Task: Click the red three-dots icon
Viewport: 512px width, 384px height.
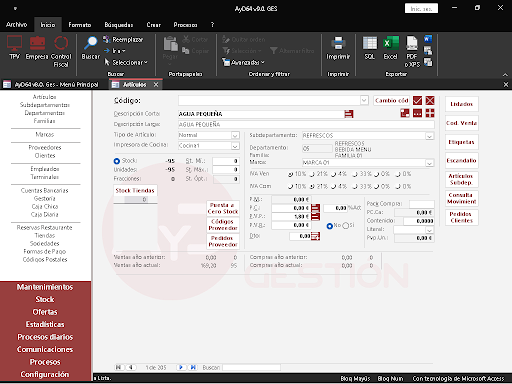Action: pos(417,113)
